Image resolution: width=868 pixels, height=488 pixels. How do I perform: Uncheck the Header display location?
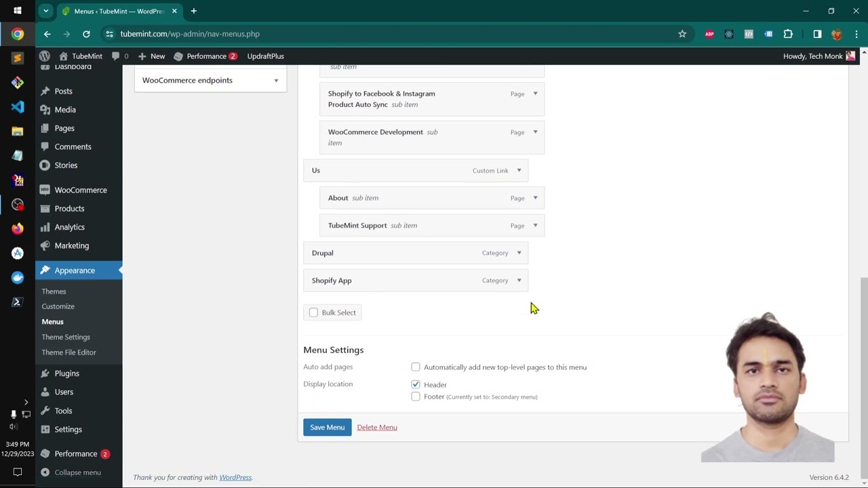pos(416,384)
